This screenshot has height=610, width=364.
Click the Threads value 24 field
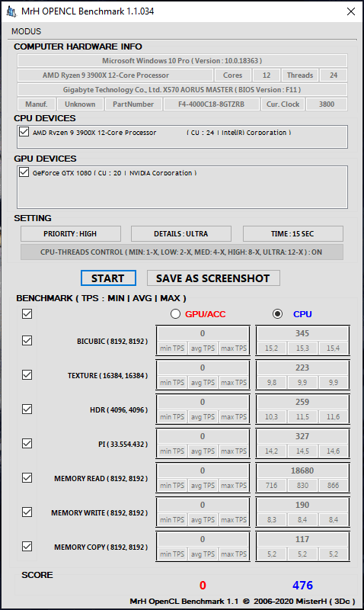pyautogui.click(x=334, y=75)
